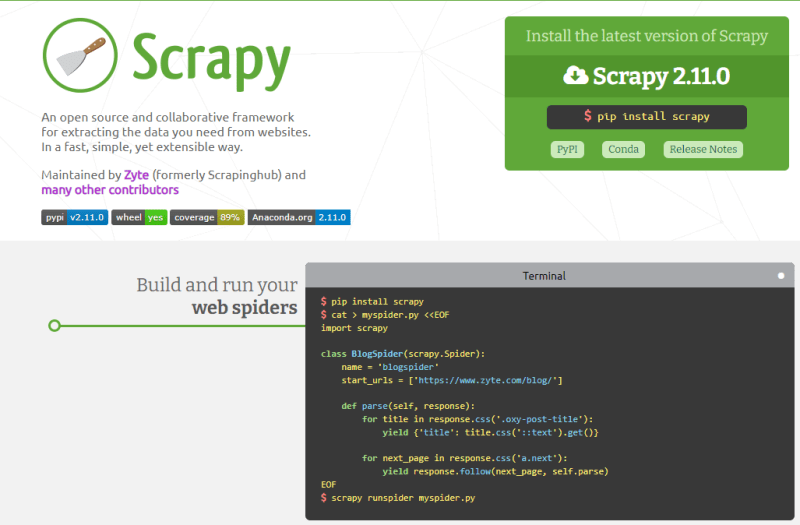This screenshot has height=525, width=800.
Task: Click the "for next_page in response.css('a.next')" line
Action: coord(465,458)
